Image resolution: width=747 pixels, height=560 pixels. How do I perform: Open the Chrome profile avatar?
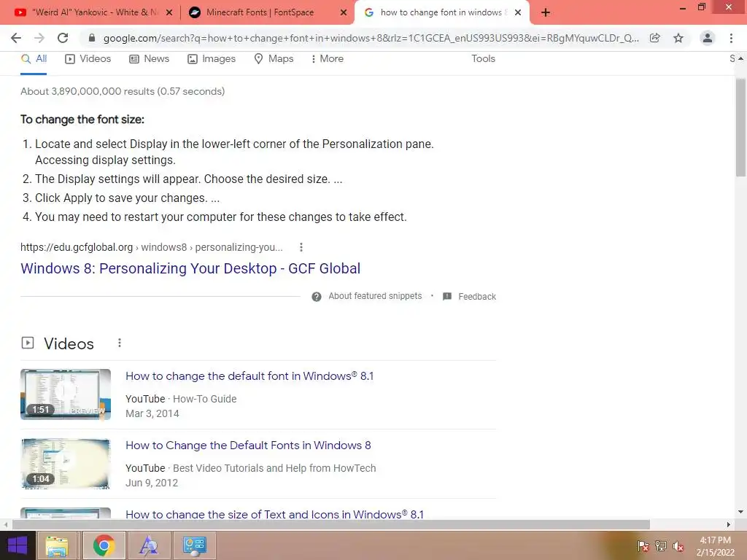point(708,38)
